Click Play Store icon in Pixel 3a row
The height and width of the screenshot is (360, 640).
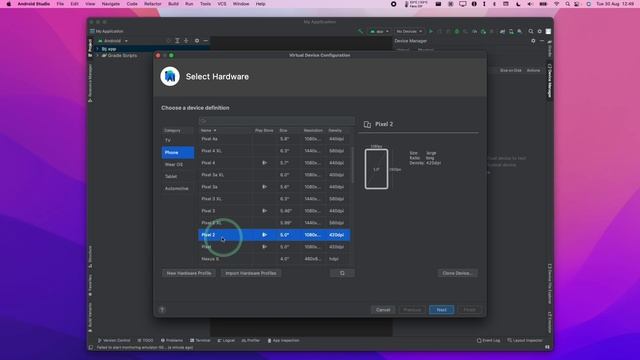point(264,187)
